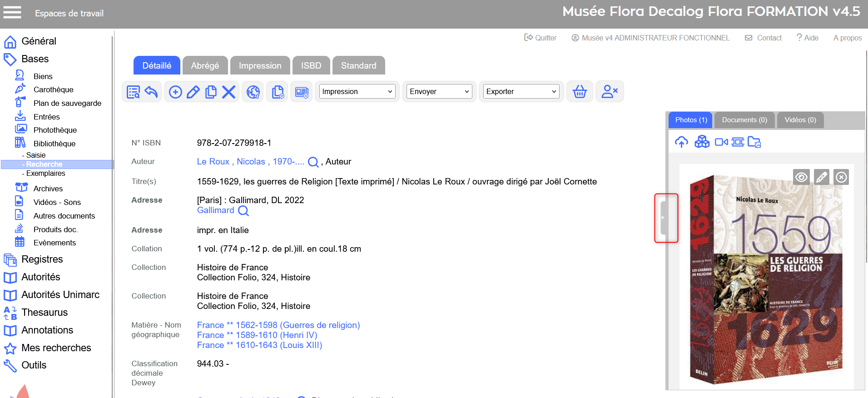Switch to the ISBD tab
The image size is (868, 398).
tap(311, 66)
